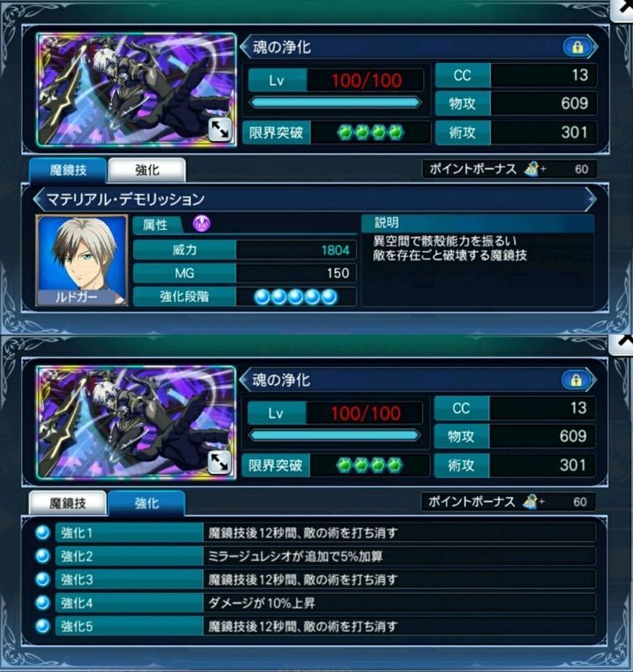This screenshot has height=672, width=633.
Task: Close the upper panel with X button
Action: (623, 8)
